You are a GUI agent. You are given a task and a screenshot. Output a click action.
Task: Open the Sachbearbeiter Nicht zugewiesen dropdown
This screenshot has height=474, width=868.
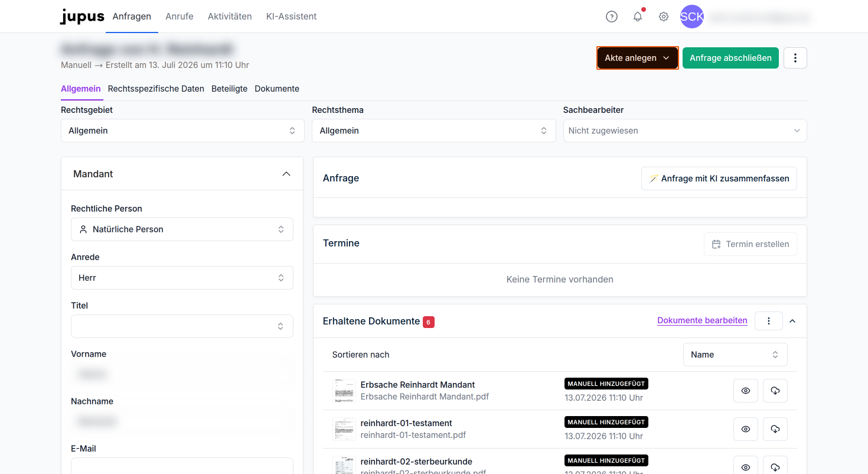coord(685,131)
